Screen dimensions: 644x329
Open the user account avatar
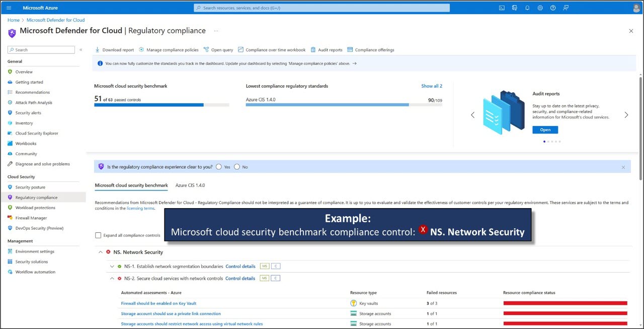coord(636,8)
